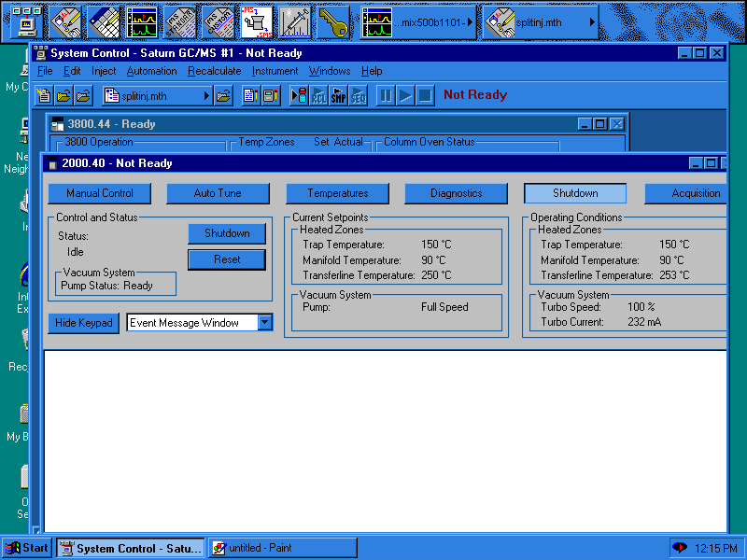Click the red Not Ready status text
The width and height of the screenshot is (747, 560).
[x=475, y=95]
